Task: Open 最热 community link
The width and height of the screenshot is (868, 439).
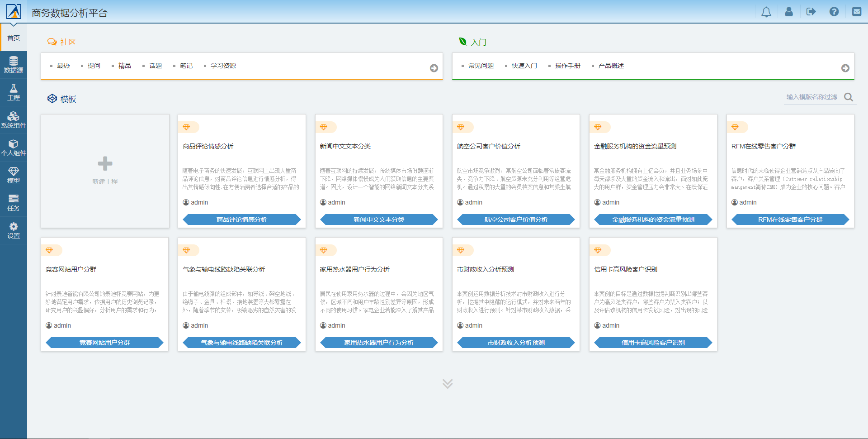Action: (x=63, y=66)
